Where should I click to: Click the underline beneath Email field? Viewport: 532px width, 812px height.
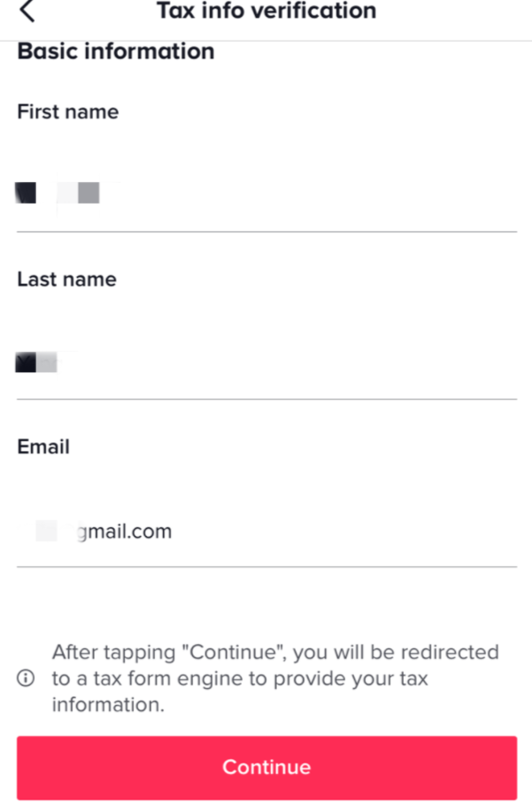point(266,566)
